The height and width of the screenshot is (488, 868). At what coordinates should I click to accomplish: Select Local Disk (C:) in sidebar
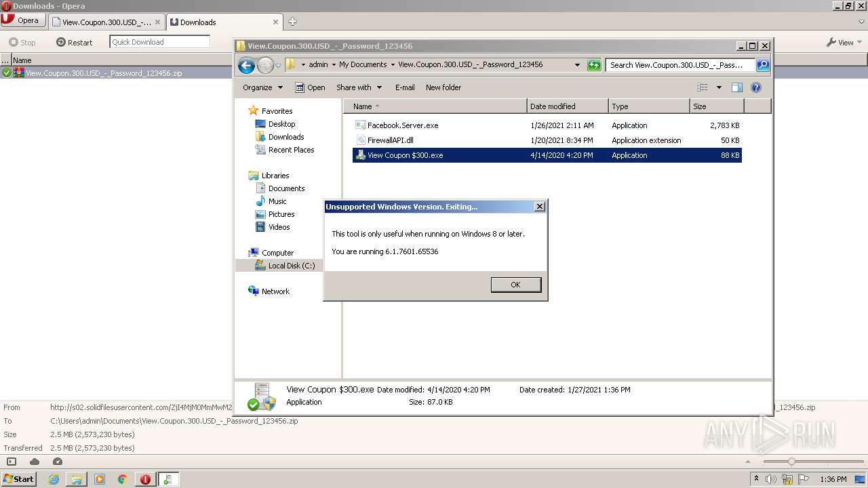285,266
